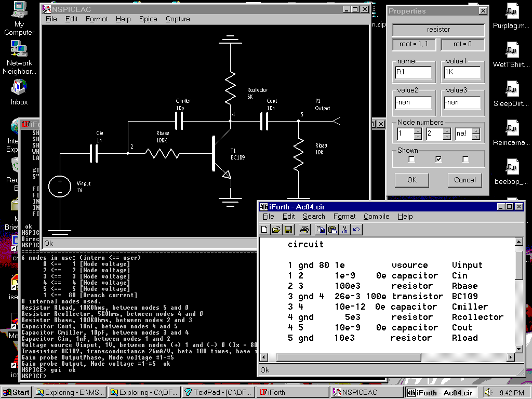Cancel the Properties dialog

pos(464,180)
